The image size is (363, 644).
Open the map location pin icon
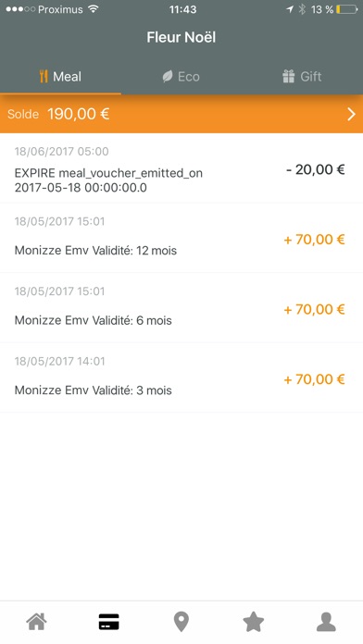point(181,622)
